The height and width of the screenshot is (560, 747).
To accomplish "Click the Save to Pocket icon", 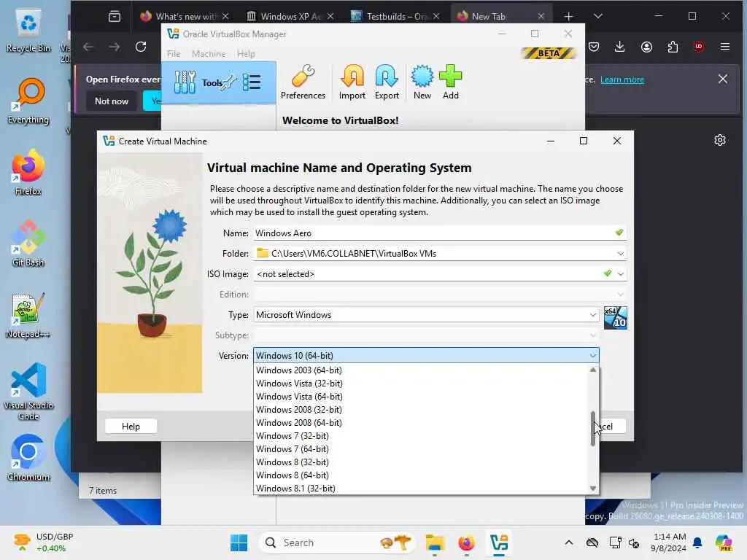I will tap(594, 47).
